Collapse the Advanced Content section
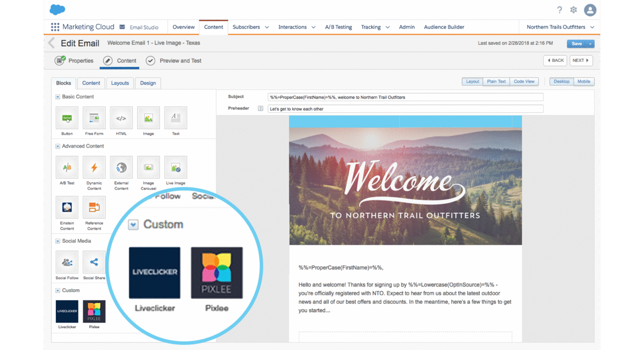This screenshot has width=644, height=350. 58,146
